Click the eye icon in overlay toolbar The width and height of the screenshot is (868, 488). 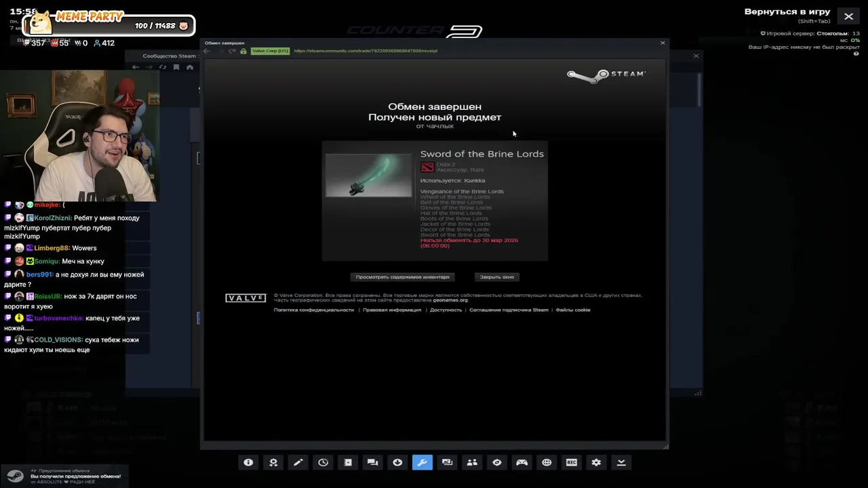(497, 462)
